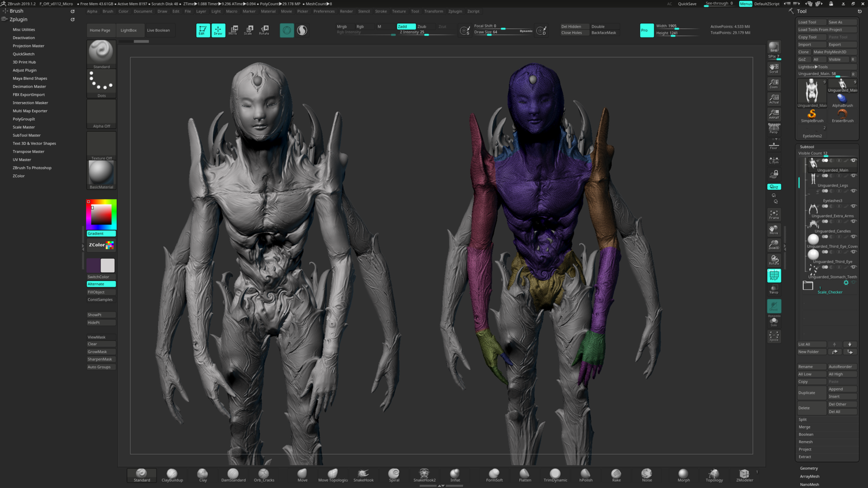Expand the Merge subtool section
Image resolution: width=868 pixels, height=488 pixels.
tap(804, 427)
